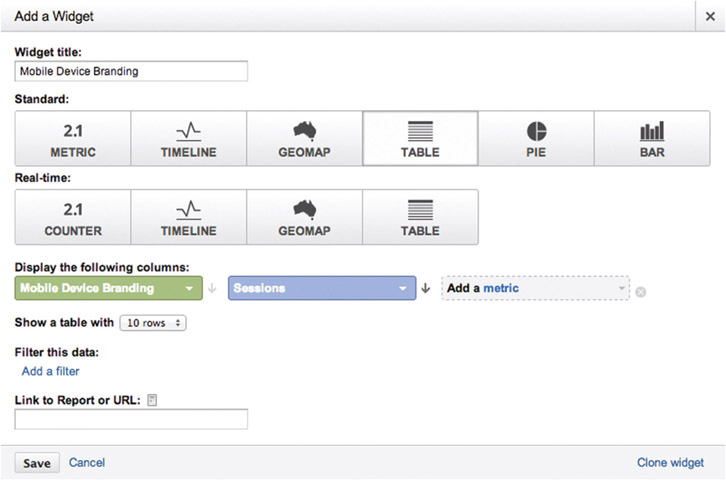Select the real-time Table widget

coord(420,216)
